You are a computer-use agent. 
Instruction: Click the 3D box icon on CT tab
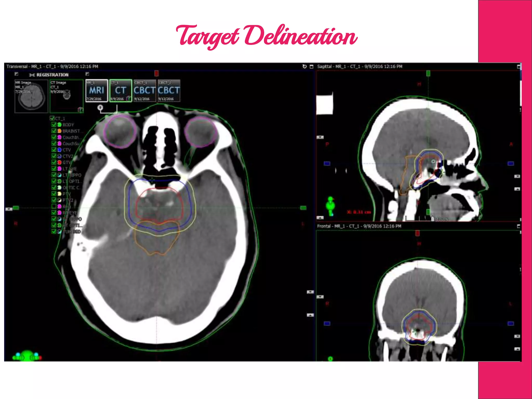(129, 98)
